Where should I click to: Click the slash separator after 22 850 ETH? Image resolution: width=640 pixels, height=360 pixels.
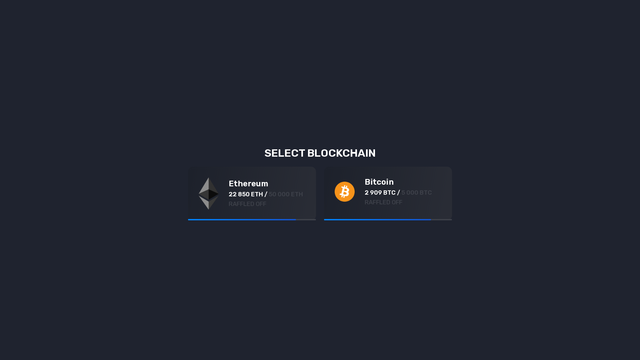[x=266, y=194]
